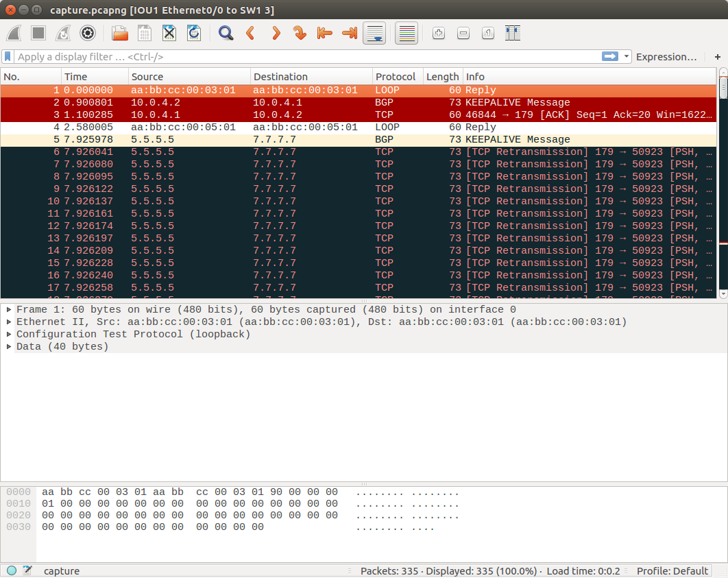
Task: Click the Expression... button
Action: [666, 57]
